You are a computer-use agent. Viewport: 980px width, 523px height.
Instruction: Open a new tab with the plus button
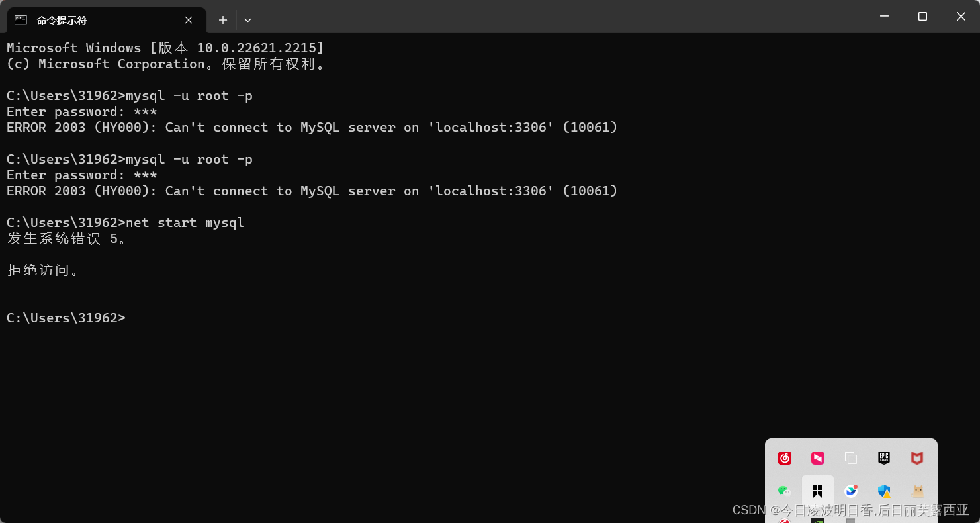pos(223,20)
